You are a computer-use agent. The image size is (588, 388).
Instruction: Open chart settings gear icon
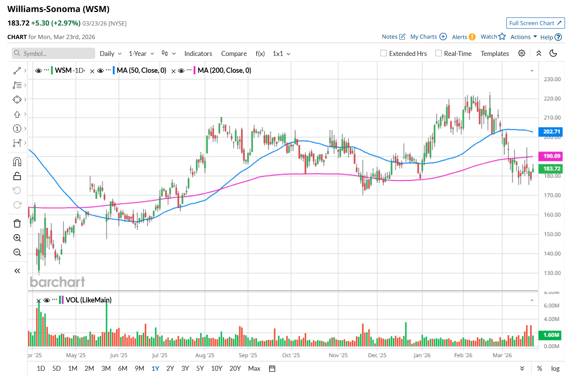pos(521,53)
